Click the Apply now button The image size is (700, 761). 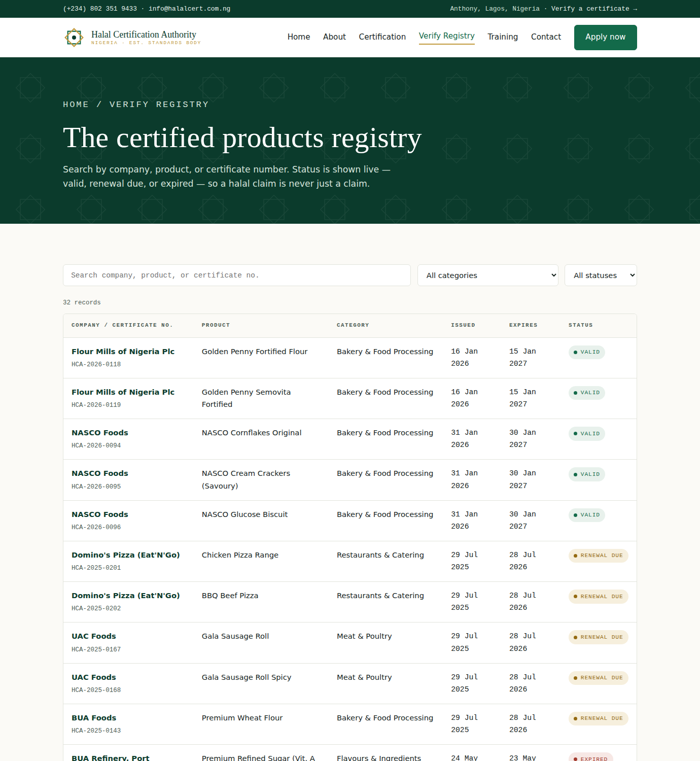(606, 38)
